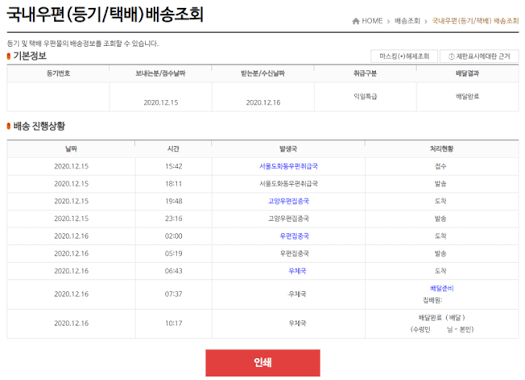Click the 07:37 time cell
The height and width of the screenshot is (380, 525).
tap(173, 294)
